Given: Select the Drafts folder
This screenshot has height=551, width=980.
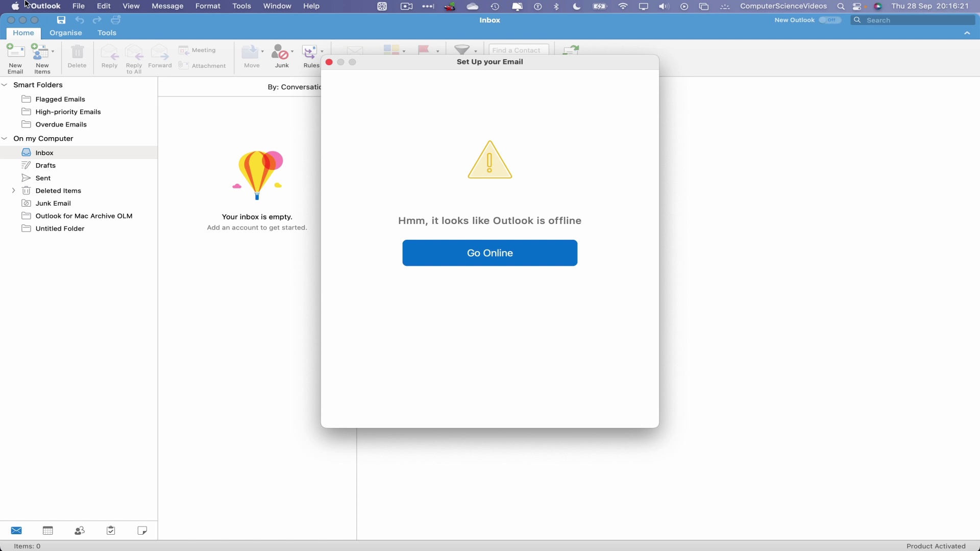Looking at the screenshot, I should pyautogui.click(x=45, y=165).
